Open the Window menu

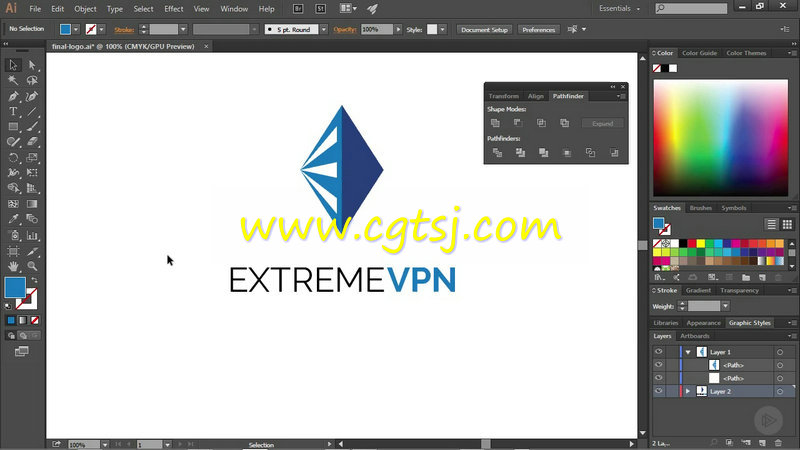234,9
